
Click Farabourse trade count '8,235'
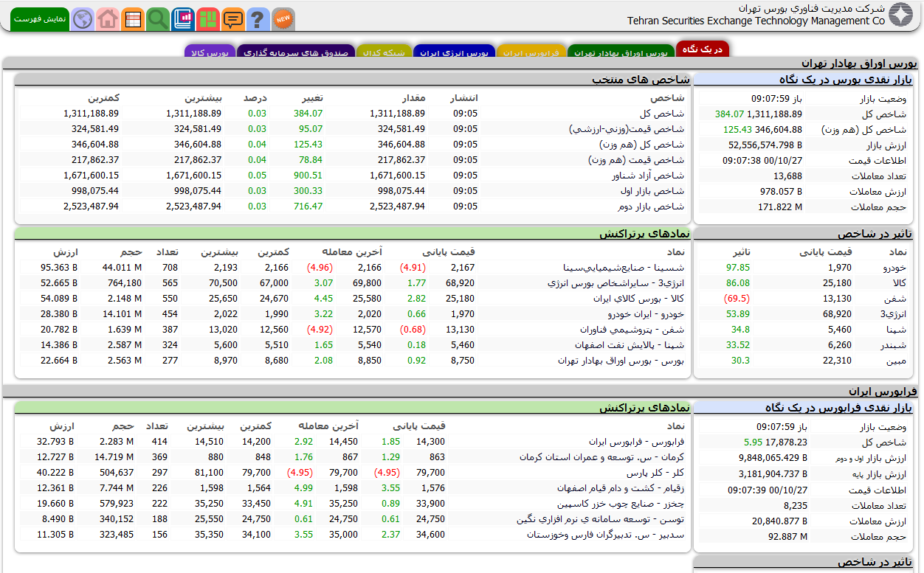(x=796, y=505)
